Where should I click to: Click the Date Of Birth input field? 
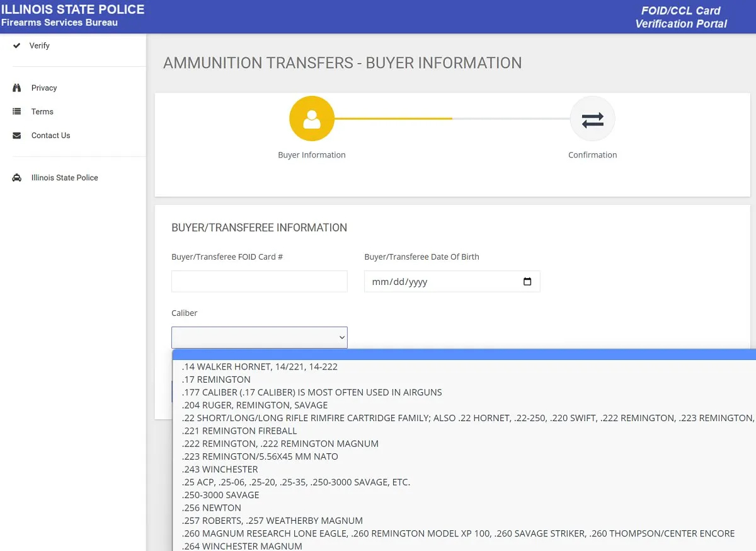(x=441, y=282)
